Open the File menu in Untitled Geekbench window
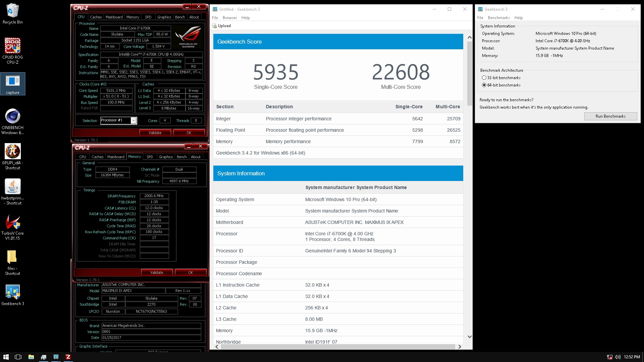 (x=215, y=18)
